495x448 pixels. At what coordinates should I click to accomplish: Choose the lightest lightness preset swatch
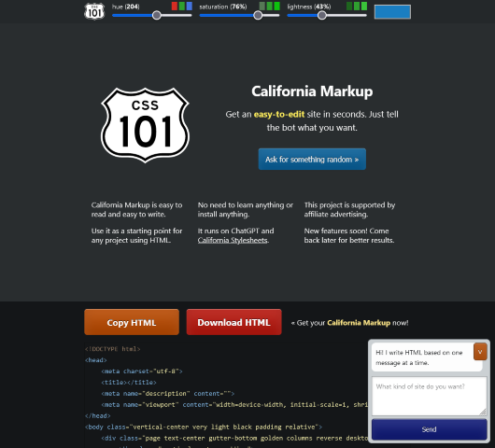364,6
